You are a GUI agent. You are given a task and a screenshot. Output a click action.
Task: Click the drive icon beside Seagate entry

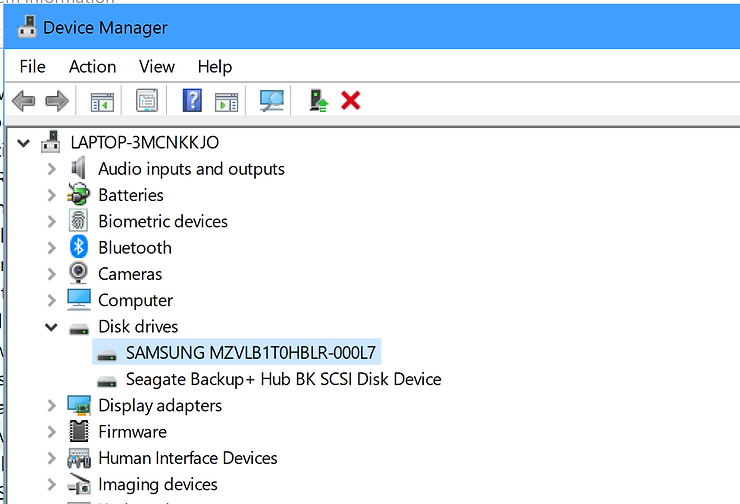107,382
